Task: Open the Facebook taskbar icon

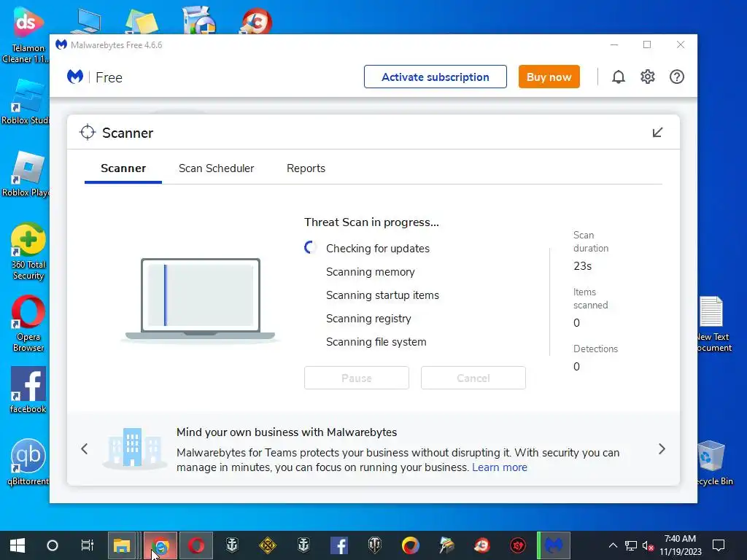Action: pos(338,545)
